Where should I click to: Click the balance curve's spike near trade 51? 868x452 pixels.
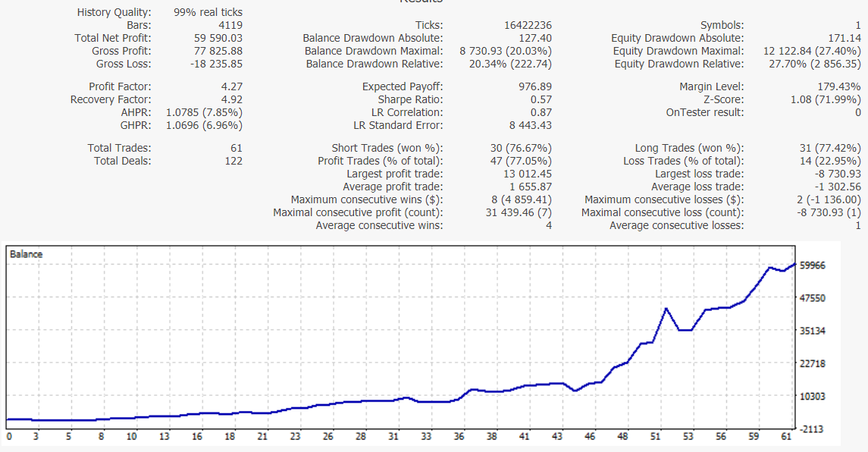[666, 309]
